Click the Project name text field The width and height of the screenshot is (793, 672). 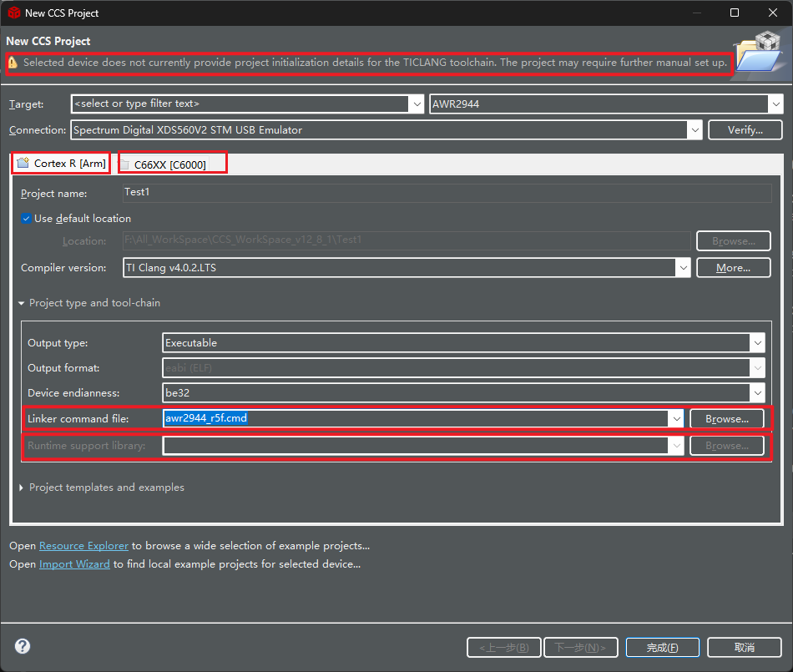447,192
